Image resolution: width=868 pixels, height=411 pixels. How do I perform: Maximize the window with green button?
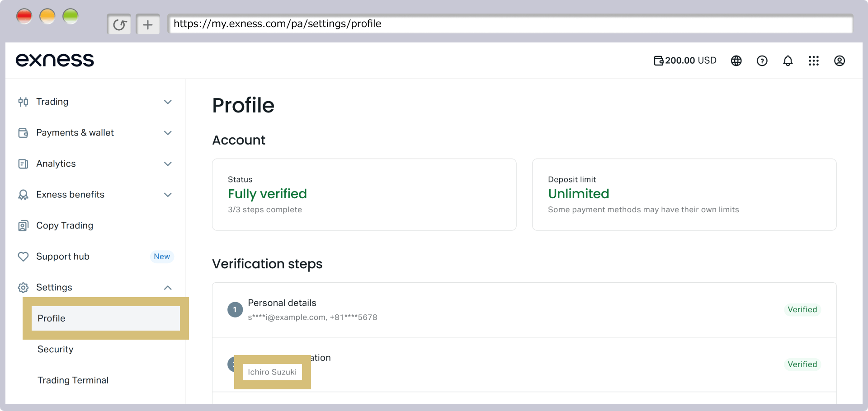[71, 16]
